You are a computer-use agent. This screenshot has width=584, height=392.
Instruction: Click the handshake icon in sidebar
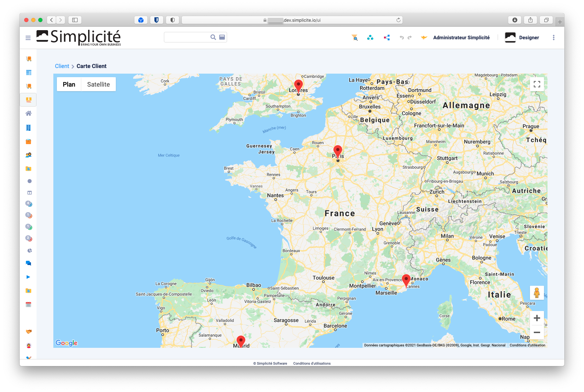point(29,331)
